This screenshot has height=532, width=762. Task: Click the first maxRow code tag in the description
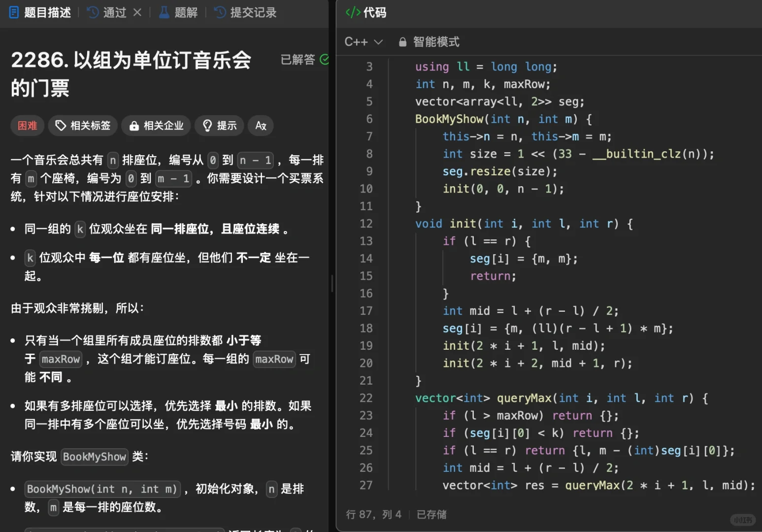61,359
